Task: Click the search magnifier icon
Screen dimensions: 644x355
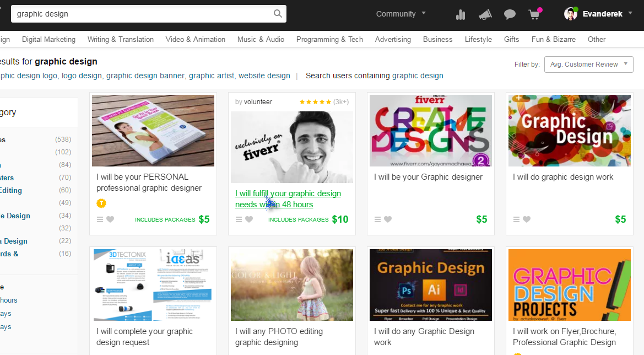Action: click(278, 14)
